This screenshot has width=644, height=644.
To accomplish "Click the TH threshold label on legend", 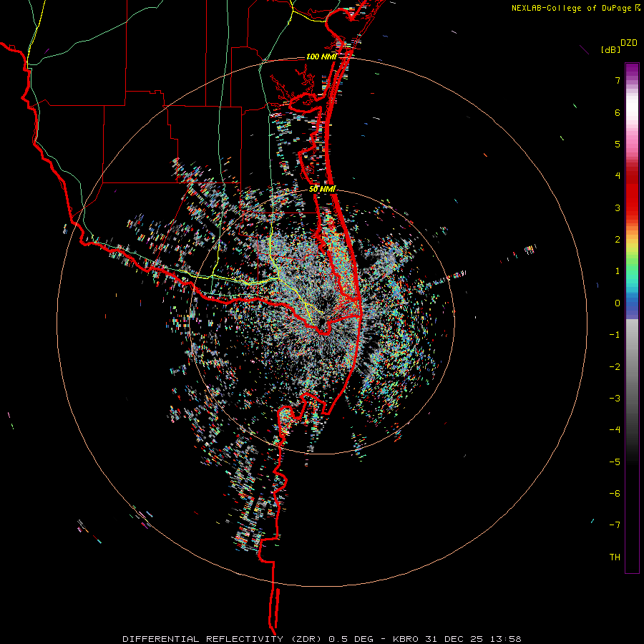I will [x=615, y=557].
